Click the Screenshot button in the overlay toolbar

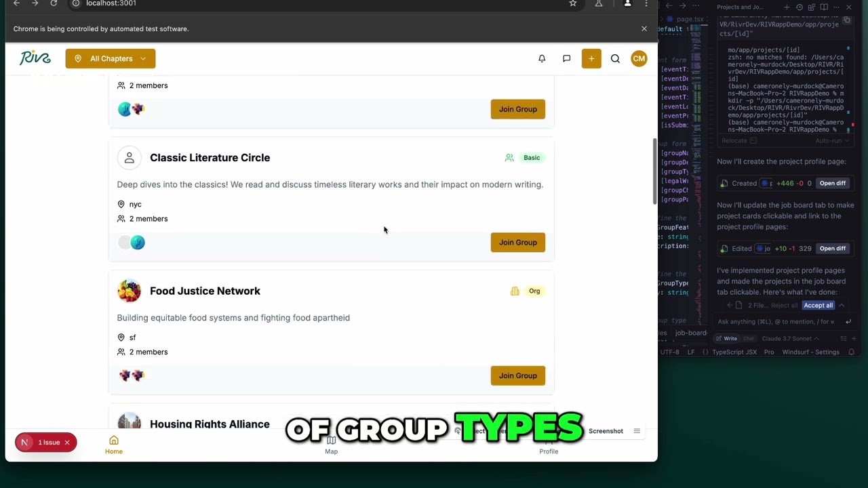click(606, 431)
